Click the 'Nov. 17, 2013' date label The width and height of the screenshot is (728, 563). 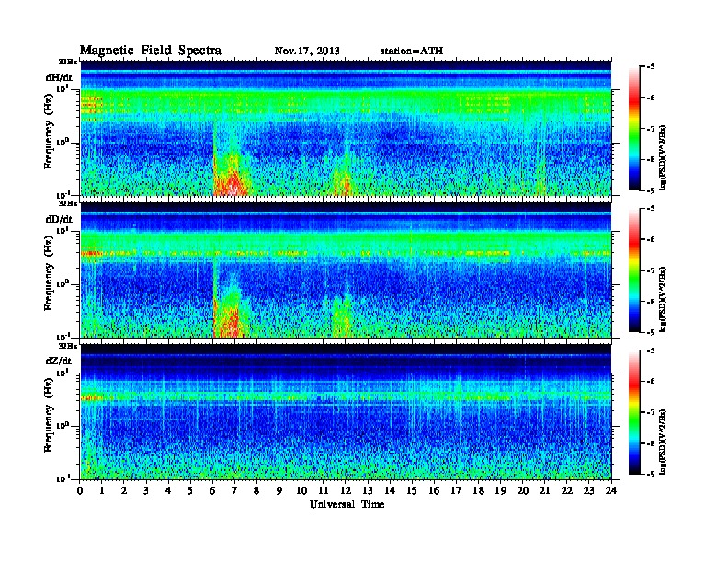point(307,51)
